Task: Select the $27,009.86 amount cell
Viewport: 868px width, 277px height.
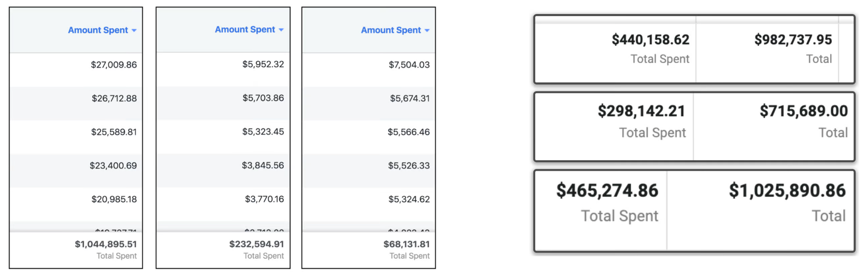Action: pyautogui.click(x=114, y=65)
